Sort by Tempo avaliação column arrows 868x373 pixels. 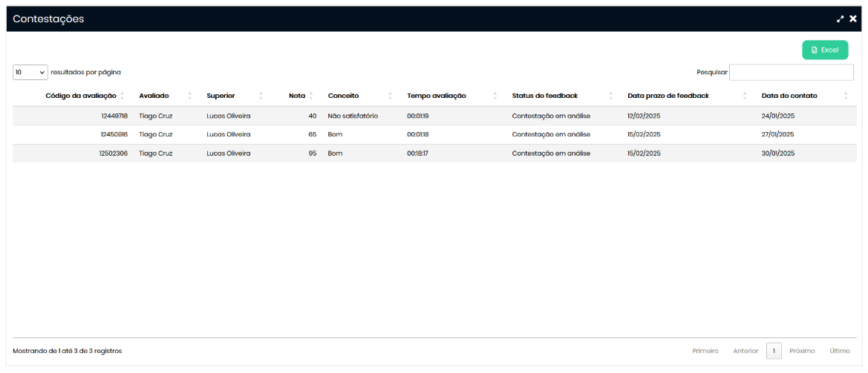[x=495, y=96]
